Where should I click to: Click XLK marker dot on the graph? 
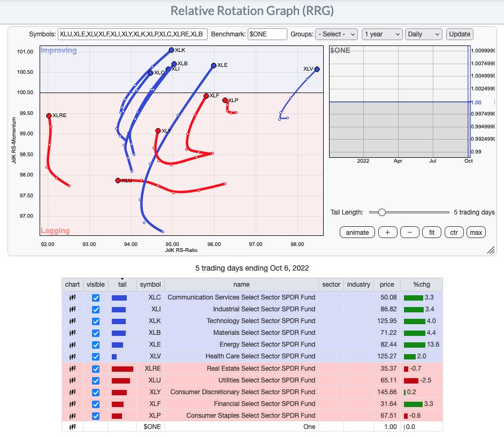(171, 50)
